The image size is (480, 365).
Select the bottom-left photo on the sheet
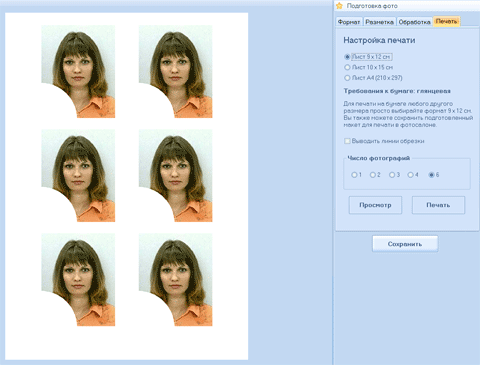click(78, 280)
